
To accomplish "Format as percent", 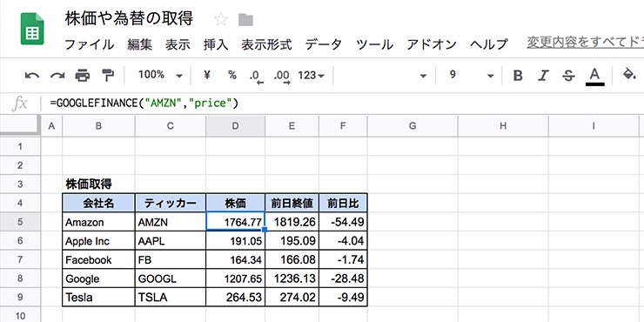I will coord(232,75).
